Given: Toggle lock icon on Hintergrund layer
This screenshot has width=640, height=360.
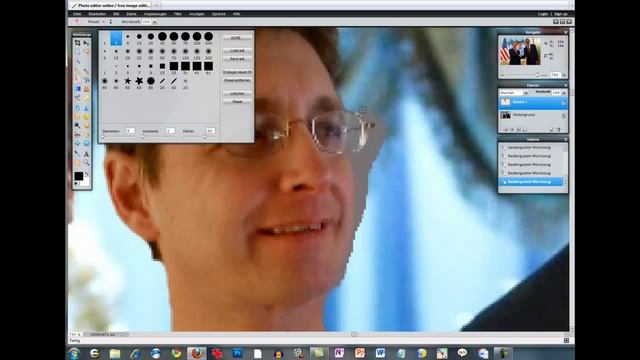Looking at the screenshot, I should pos(563,116).
